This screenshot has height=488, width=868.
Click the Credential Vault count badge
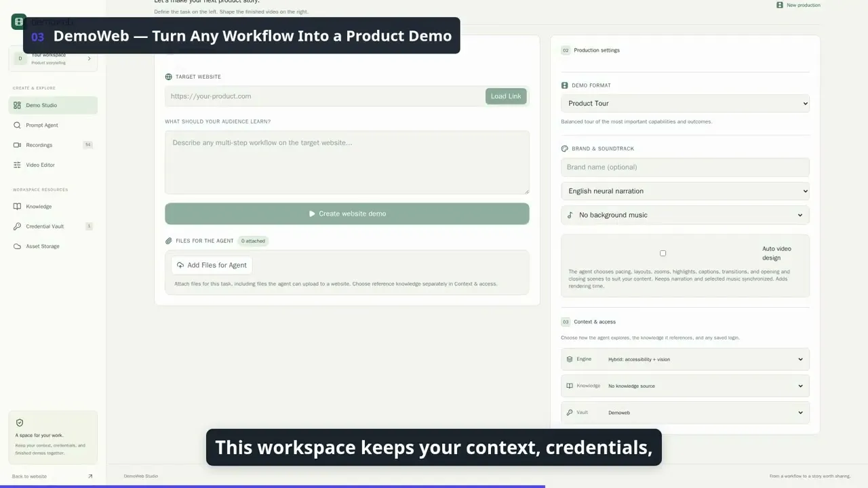pos(89,226)
